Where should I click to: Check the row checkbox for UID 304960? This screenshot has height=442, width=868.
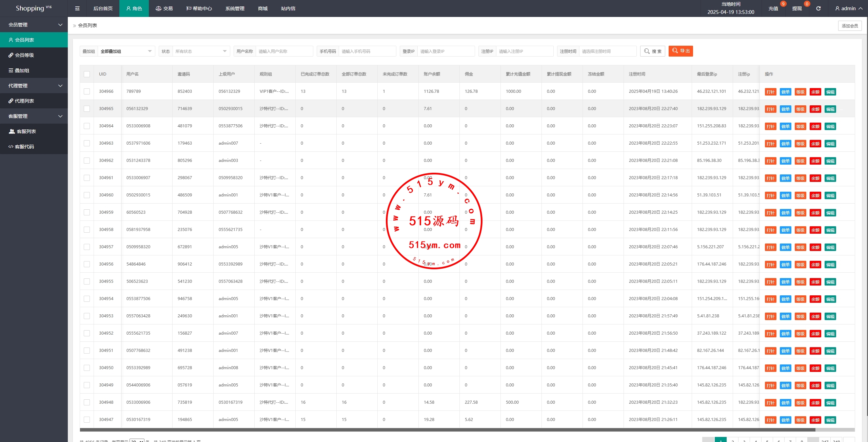pyautogui.click(x=87, y=195)
